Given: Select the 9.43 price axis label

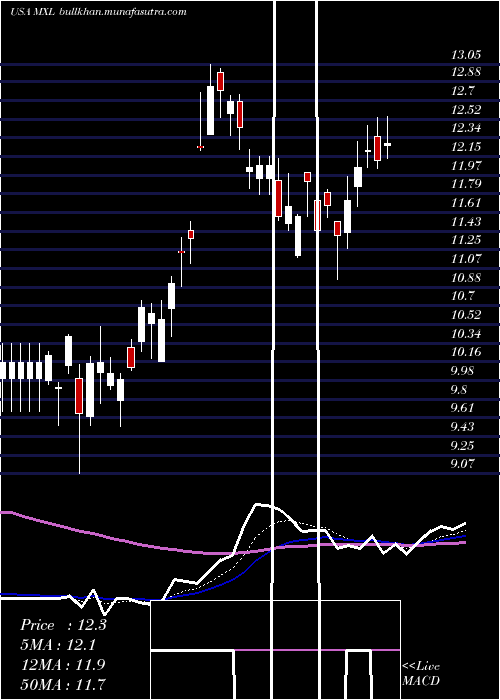Looking at the screenshot, I should pyautogui.click(x=463, y=427).
